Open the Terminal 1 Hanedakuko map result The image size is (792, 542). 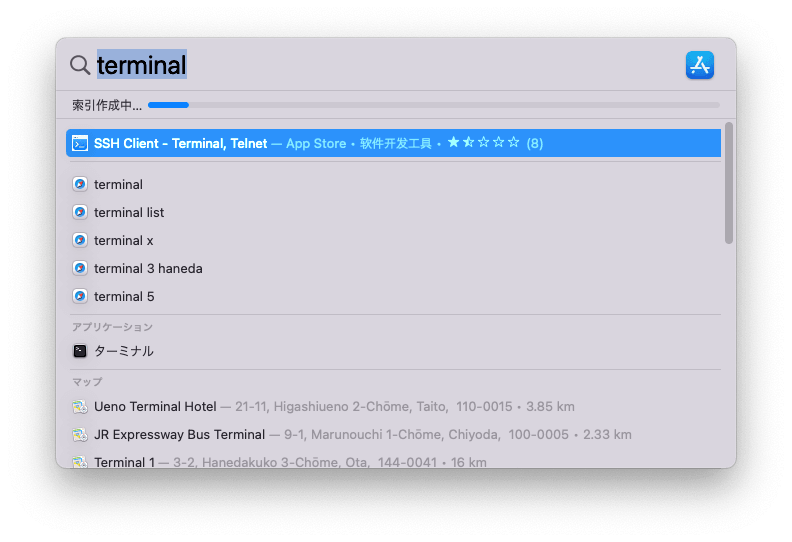coord(393,461)
